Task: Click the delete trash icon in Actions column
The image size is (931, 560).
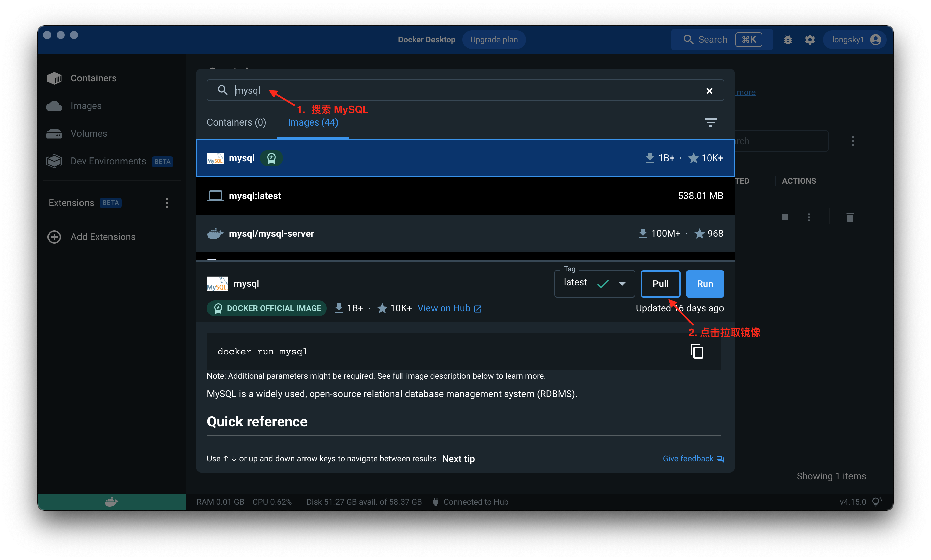Action: tap(850, 217)
